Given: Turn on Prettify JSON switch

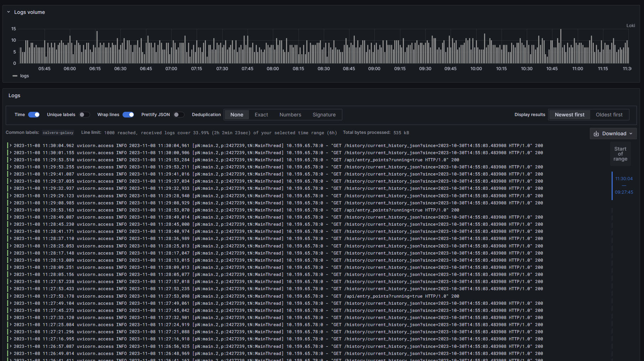Looking at the screenshot, I should point(178,115).
